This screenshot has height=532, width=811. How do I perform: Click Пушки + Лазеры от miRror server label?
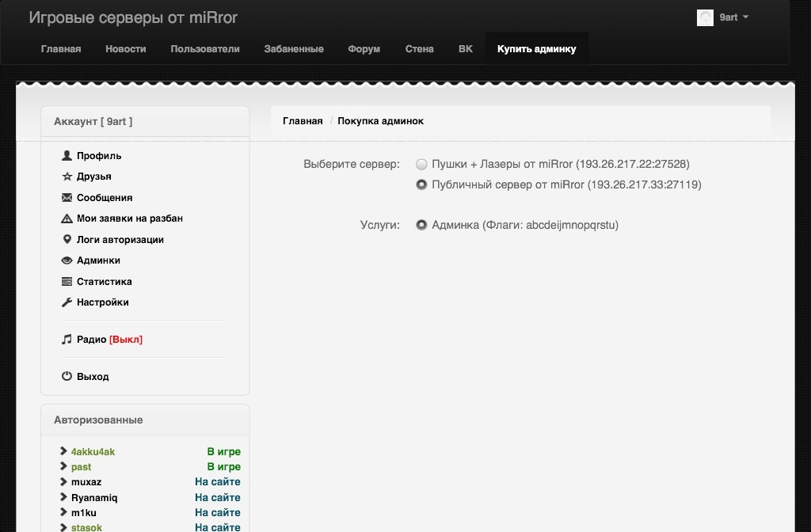(x=561, y=165)
